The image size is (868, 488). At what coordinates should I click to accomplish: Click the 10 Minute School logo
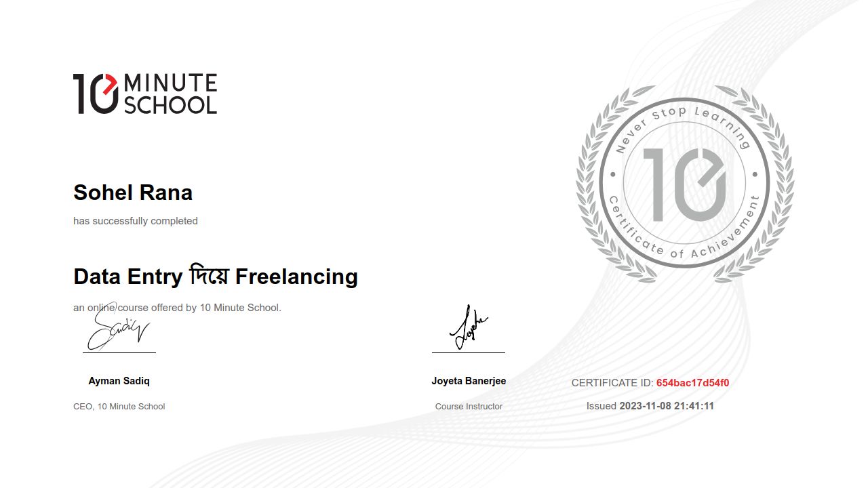pos(144,94)
